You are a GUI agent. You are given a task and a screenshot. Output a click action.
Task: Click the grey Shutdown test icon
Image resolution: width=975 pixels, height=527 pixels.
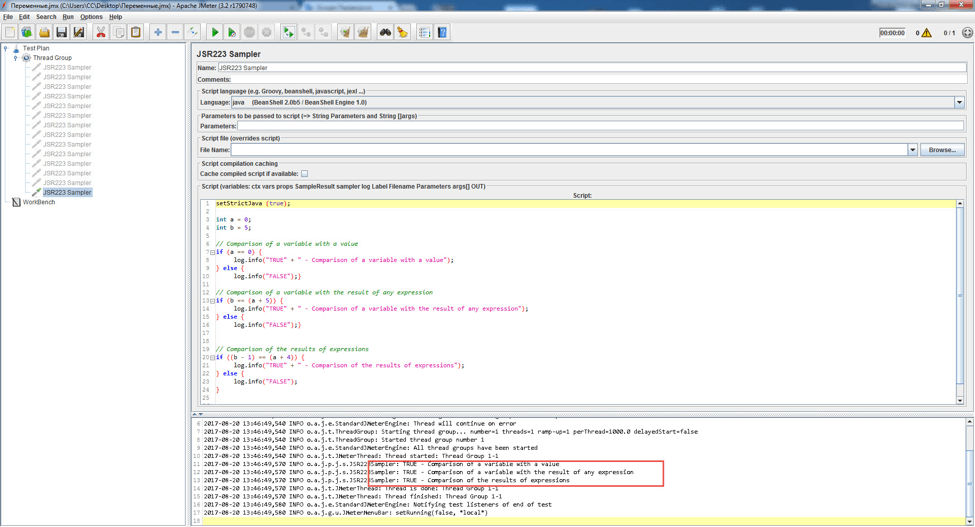[267, 32]
